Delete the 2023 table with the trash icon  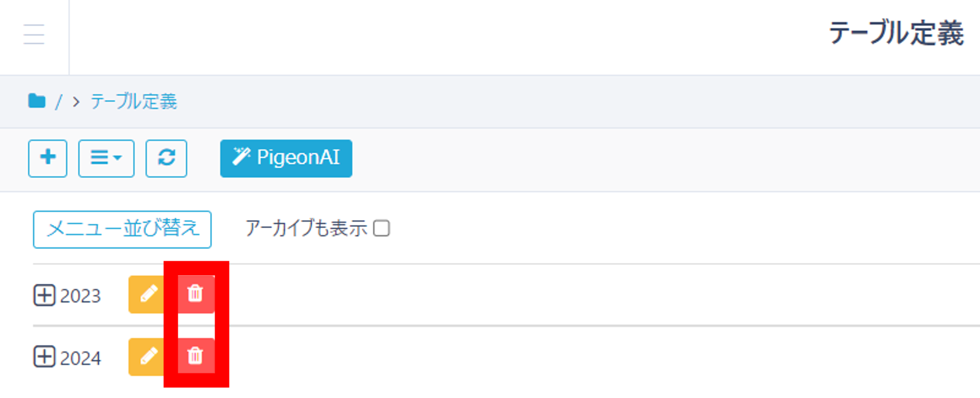(x=196, y=294)
